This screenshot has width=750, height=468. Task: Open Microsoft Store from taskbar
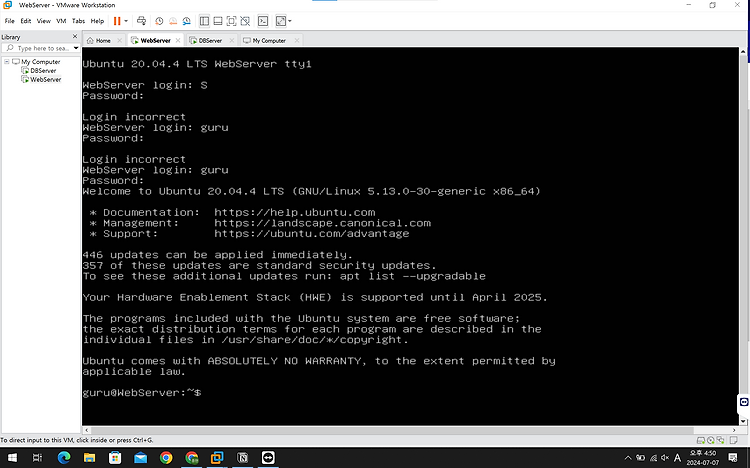(x=115, y=458)
